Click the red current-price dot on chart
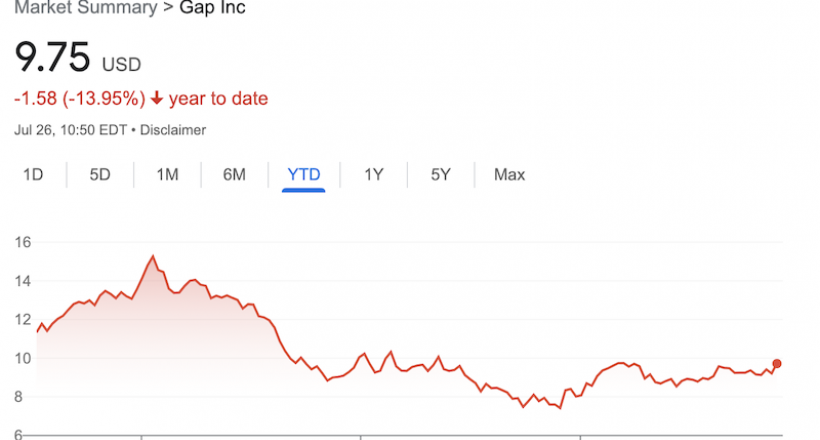 (x=777, y=363)
